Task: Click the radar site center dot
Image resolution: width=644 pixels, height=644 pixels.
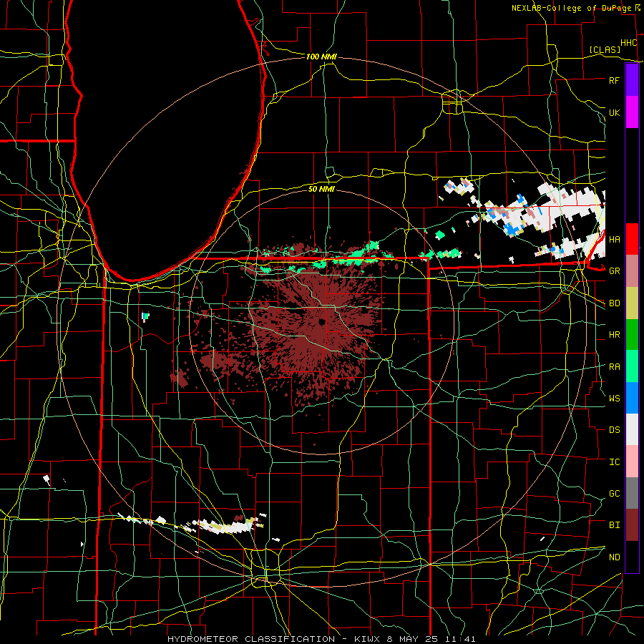Action: tap(321, 321)
